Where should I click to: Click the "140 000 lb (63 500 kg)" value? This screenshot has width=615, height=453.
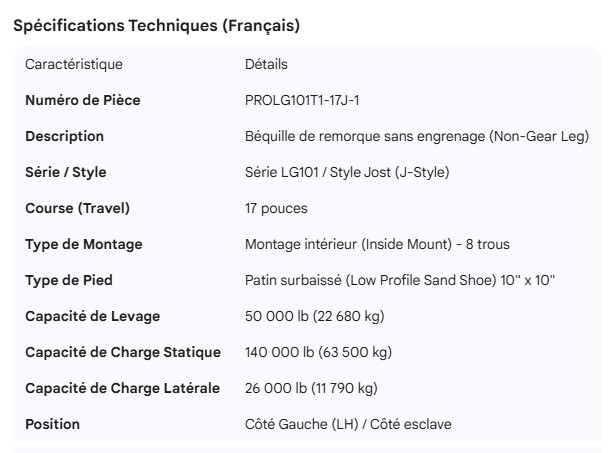318,352
